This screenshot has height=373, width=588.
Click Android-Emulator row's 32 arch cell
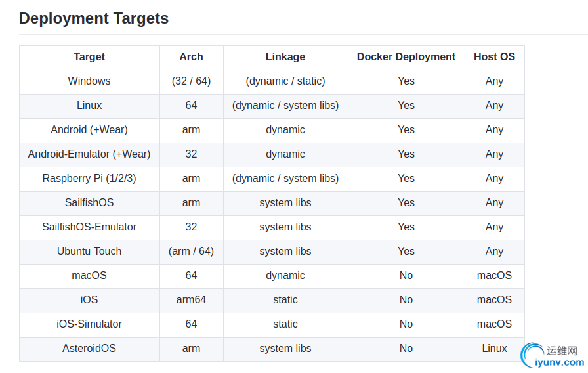pyautogui.click(x=191, y=154)
